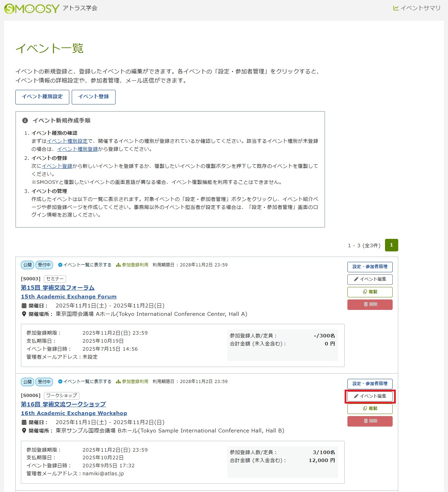Open the 第15回 学術交流フォーラム title link

point(58,288)
